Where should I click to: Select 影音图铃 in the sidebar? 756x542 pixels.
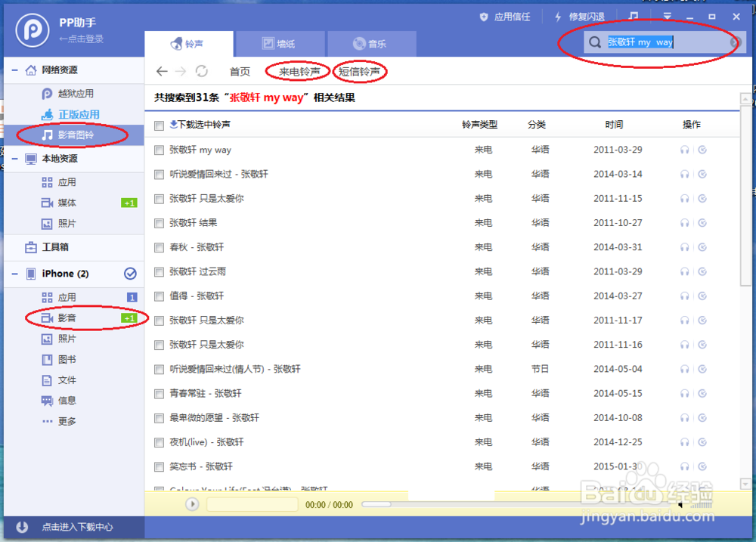pyautogui.click(x=74, y=135)
